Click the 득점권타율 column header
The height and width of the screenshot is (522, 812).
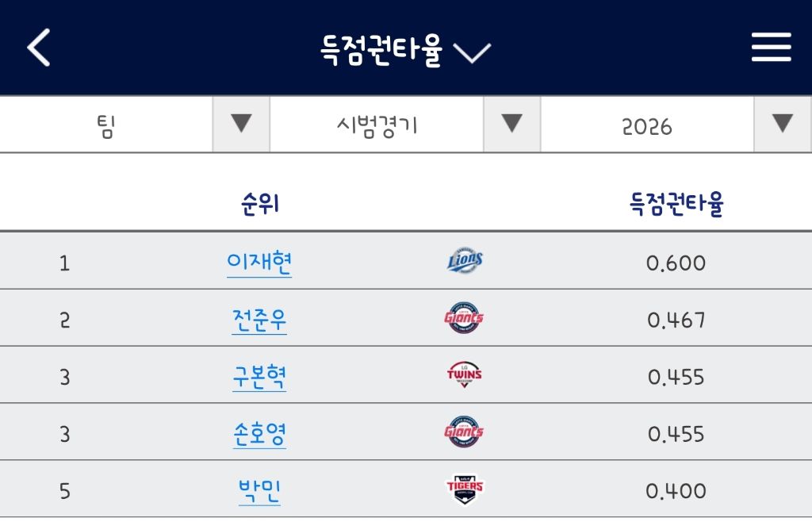click(676, 204)
